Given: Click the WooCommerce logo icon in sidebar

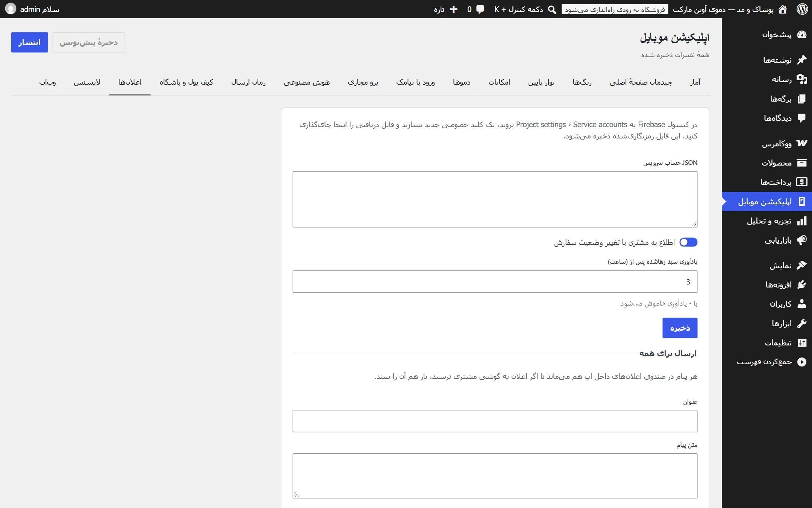Looking at the screenshot, I should point(802,143).
